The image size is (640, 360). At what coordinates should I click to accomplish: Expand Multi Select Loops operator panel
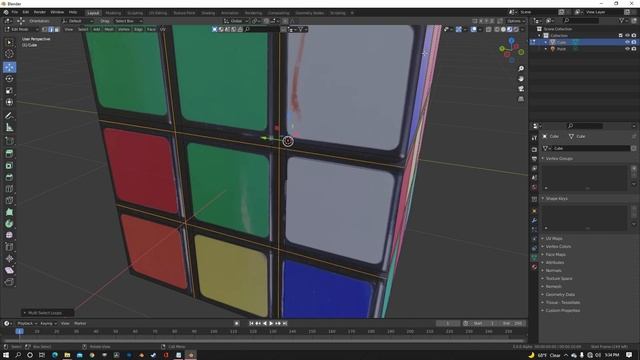pyautogui.click(x=47, y=313)
